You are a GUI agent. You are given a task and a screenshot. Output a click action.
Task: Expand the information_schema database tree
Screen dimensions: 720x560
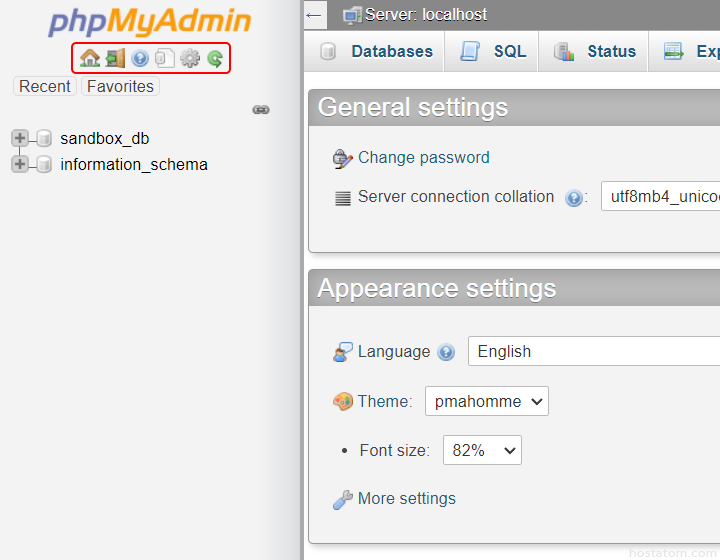click(x=20, y=165)
